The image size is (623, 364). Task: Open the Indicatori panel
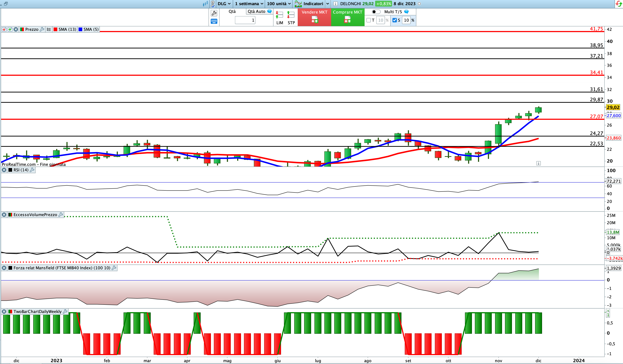[x=309, y=4]
